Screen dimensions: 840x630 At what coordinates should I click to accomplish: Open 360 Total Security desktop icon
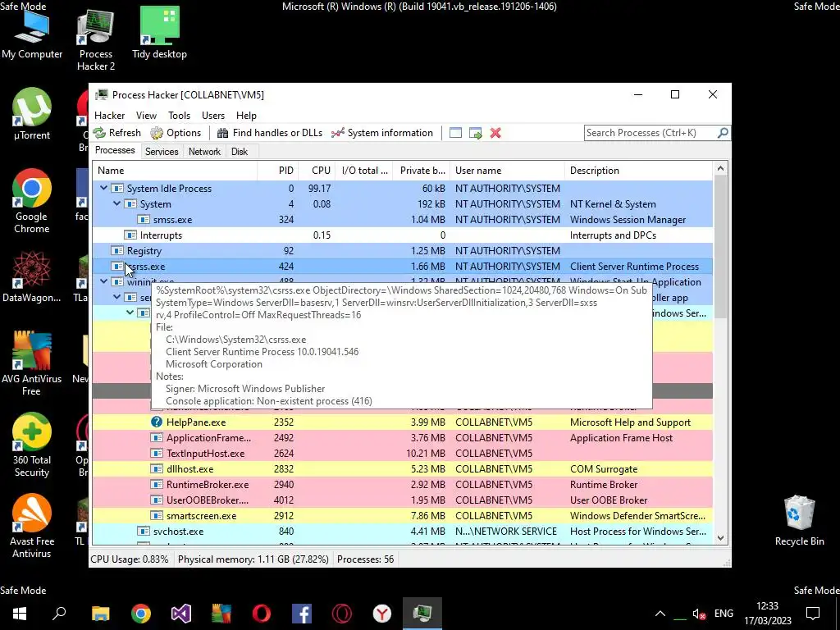32,445
